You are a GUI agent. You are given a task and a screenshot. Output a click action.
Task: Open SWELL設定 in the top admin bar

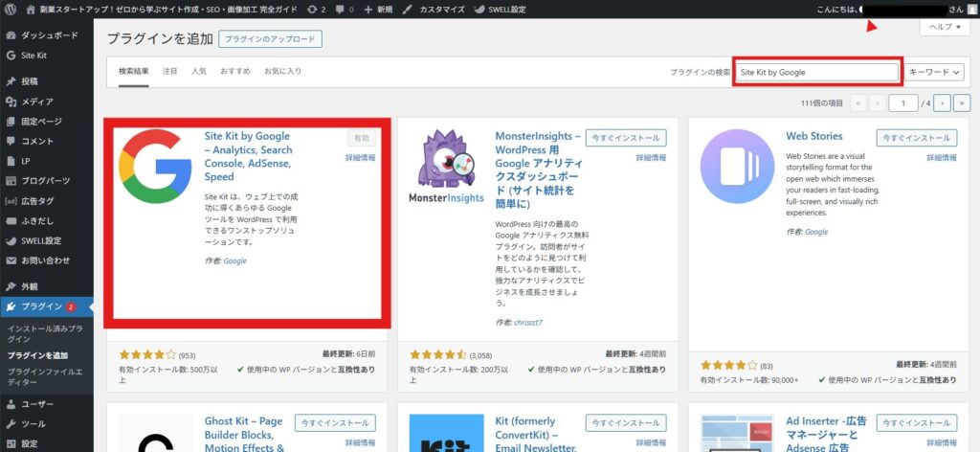tap(500, 10)
